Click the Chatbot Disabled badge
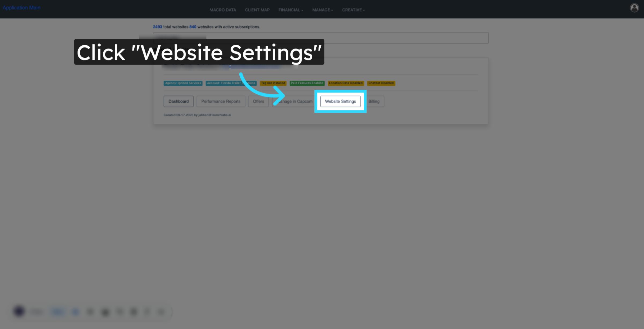The width and height of the screenshot is (644, 329). (x=381, y=83)
